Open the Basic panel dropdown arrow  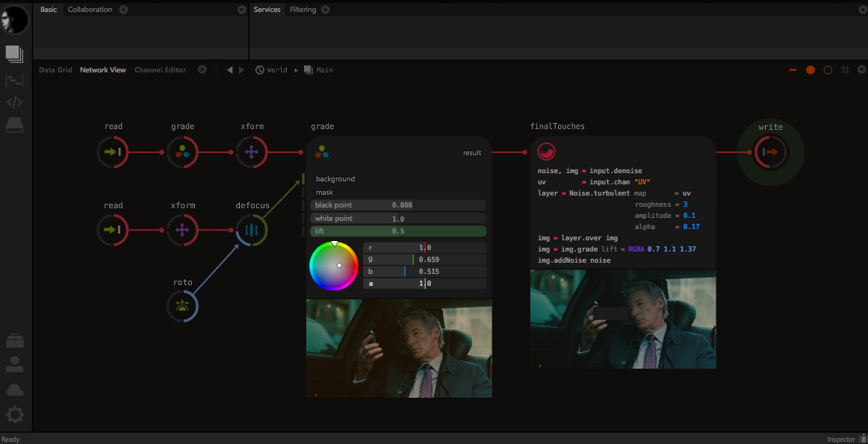pos(242,10)
